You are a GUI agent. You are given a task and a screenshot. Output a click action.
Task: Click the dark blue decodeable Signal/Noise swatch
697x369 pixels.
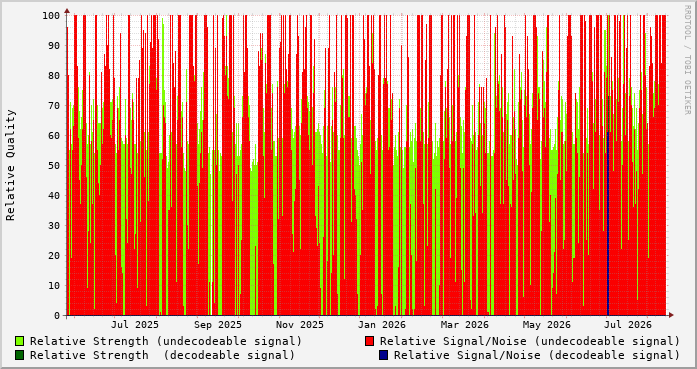384,355
